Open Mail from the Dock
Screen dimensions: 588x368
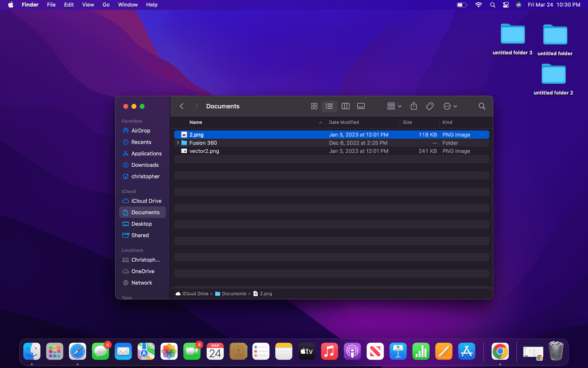123,352
